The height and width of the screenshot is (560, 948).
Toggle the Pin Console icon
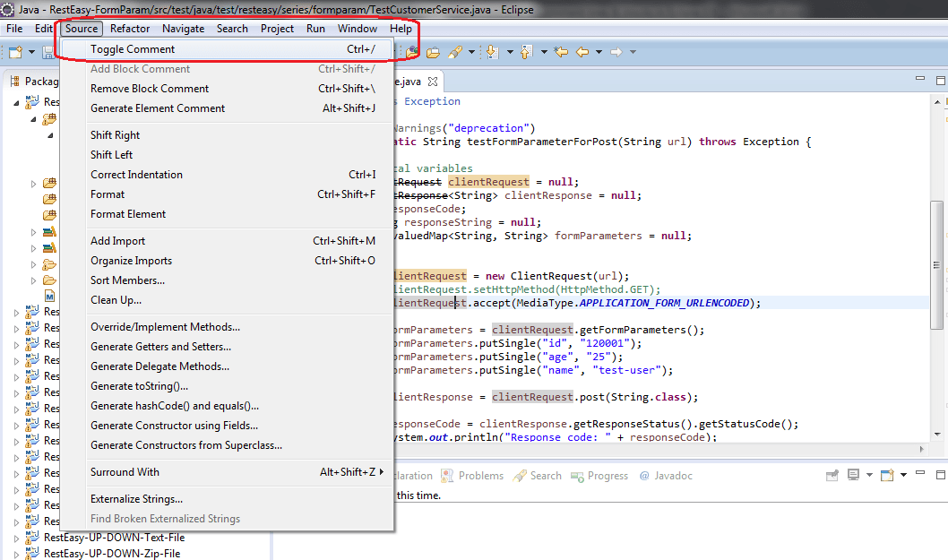point(832,476)
